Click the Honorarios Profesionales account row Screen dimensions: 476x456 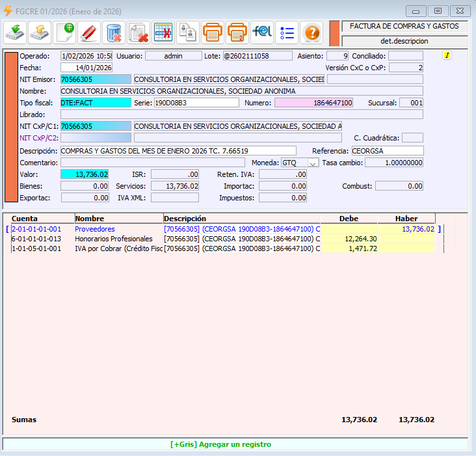[x=113, y=239]
